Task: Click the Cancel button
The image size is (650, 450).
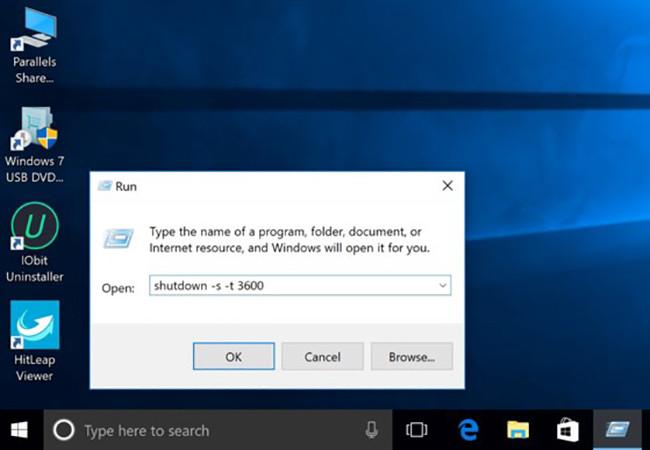Action: pos(322,356)
